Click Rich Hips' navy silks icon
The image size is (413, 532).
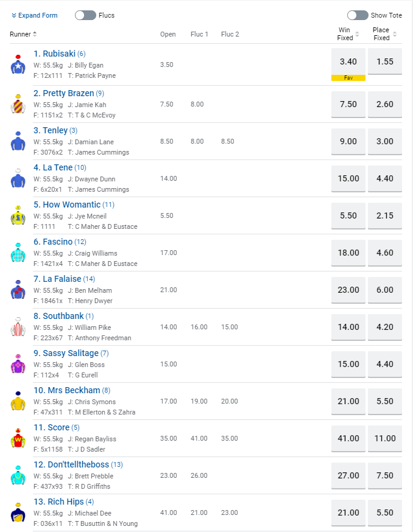[18, 513]
